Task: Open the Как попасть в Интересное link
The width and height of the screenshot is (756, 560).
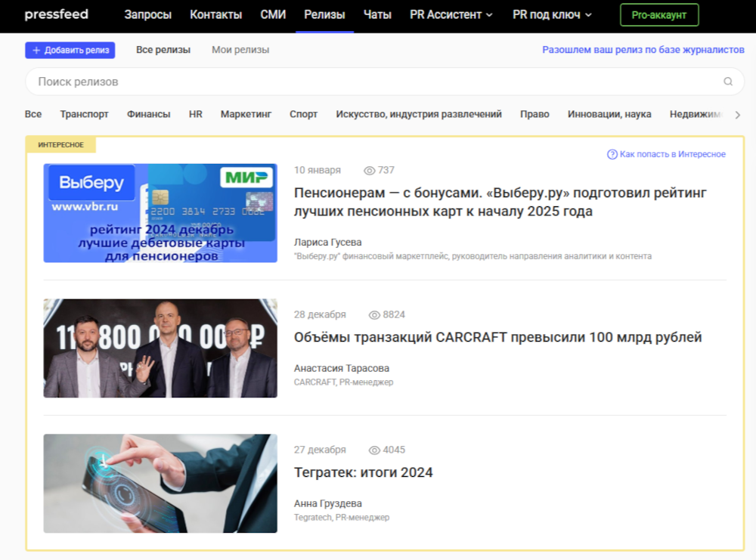Action: [x=672, y=154]
